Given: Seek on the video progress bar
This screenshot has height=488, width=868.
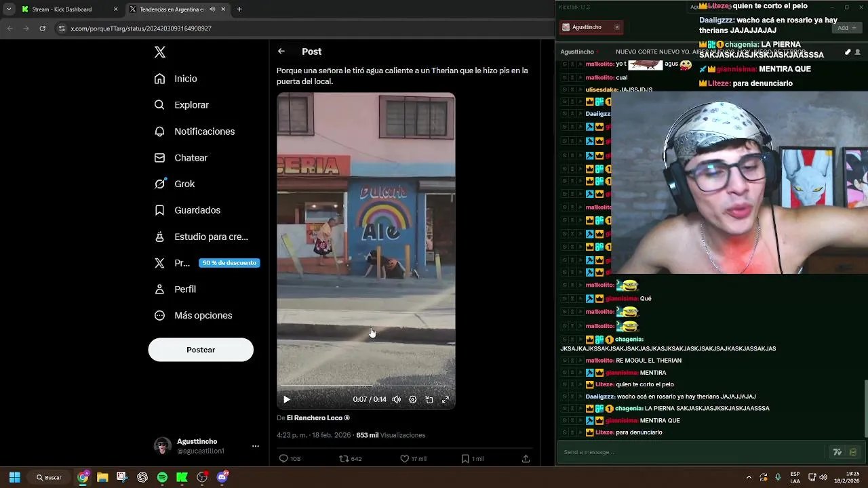Looking at the screenshot, I should pyautogui.click(x=366, y=386).
